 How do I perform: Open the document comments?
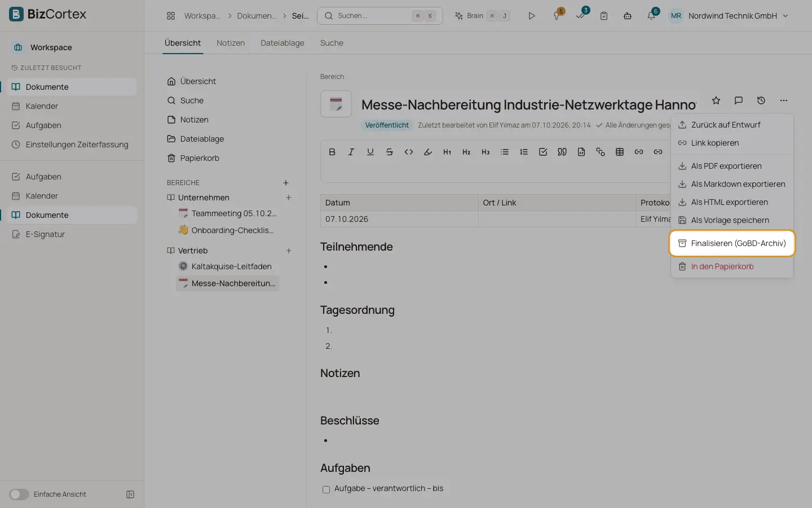coord(739,100)
